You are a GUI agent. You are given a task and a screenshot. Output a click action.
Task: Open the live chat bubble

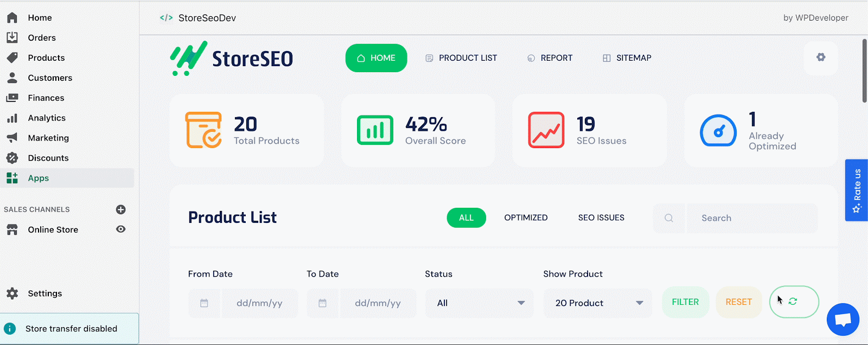843,320
